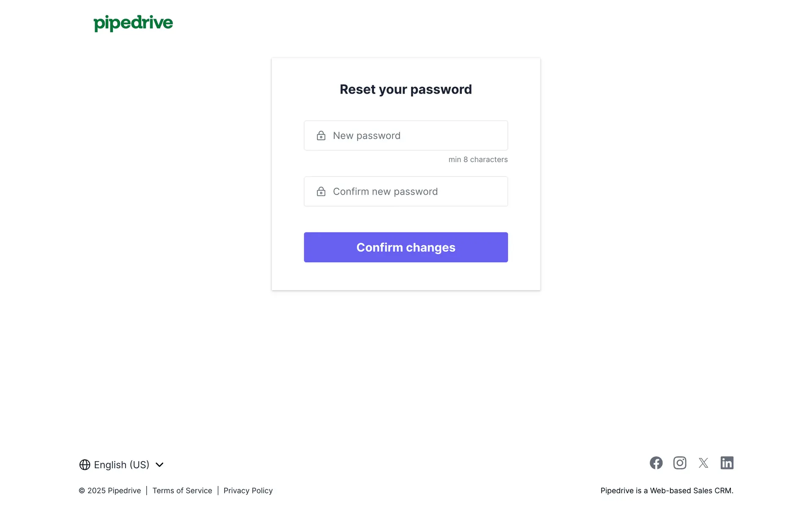812x508 pixels.
Task: Click the chevron next to English (US)
Action: coord(159,465)
